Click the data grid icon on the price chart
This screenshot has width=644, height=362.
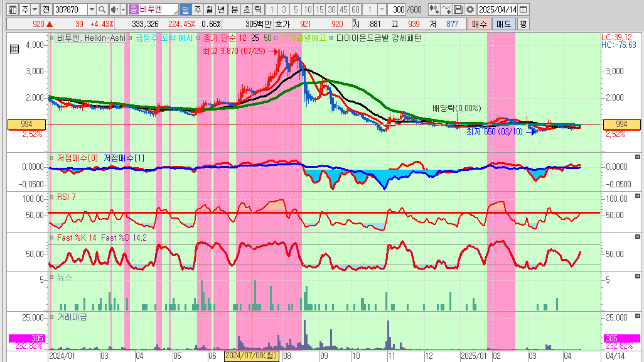click(x=14, y=49)
